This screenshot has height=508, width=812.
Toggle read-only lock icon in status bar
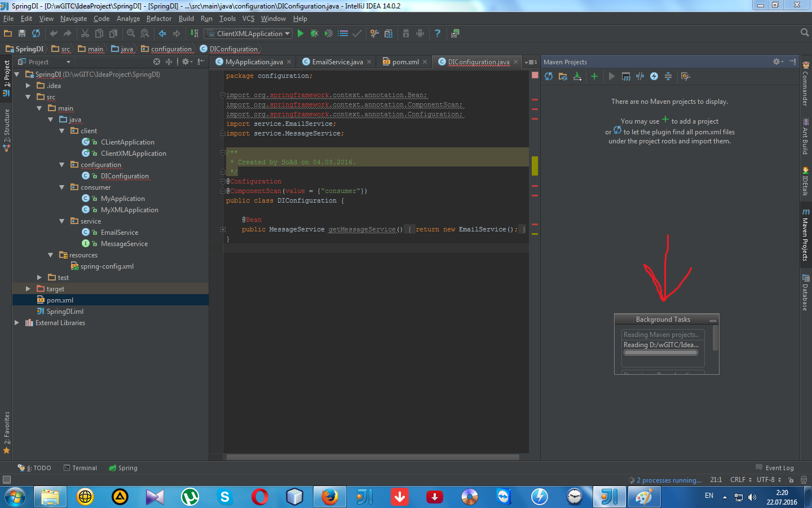tap(791, 480)
